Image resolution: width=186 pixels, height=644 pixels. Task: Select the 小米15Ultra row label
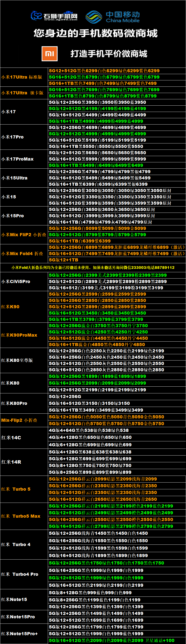[14, 178]
